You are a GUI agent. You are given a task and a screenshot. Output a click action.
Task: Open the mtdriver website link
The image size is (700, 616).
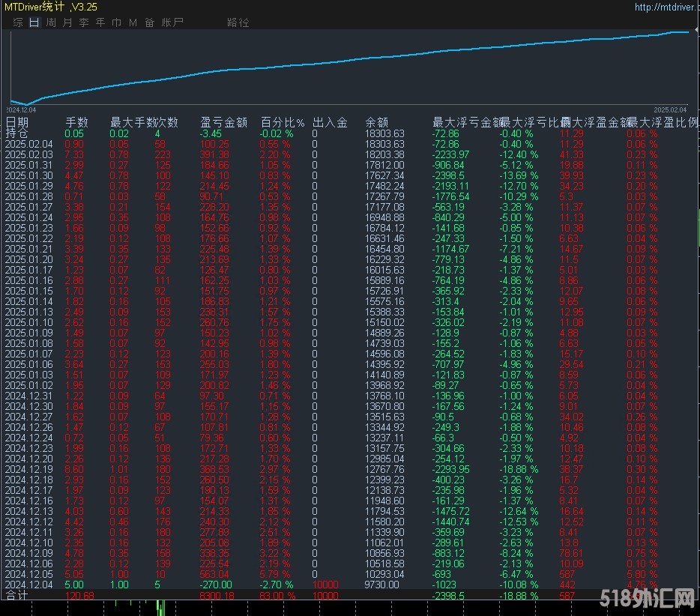tap(666, 7)
